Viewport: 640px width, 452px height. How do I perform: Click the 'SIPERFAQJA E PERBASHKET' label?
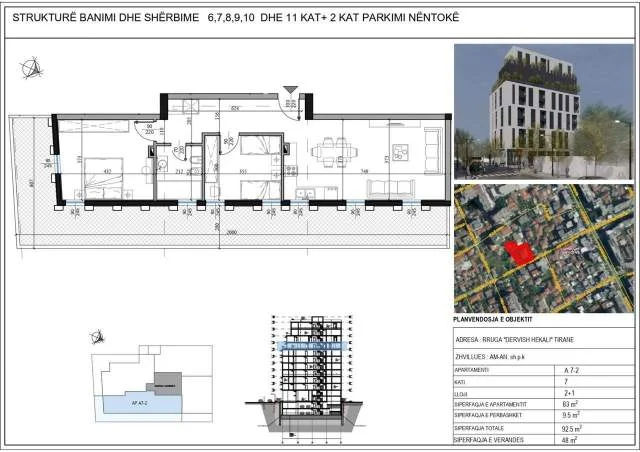(488, 415)
